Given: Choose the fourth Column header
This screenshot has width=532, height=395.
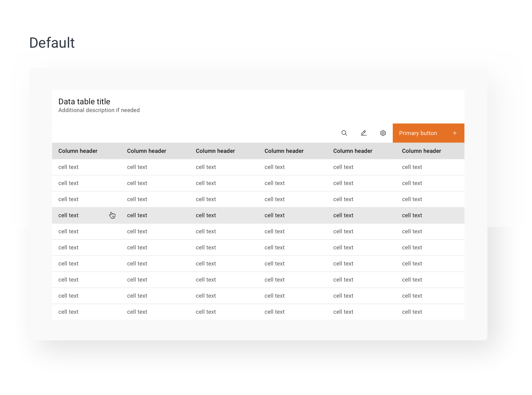Looking at the screenshot, I should [x=284, y=151].
